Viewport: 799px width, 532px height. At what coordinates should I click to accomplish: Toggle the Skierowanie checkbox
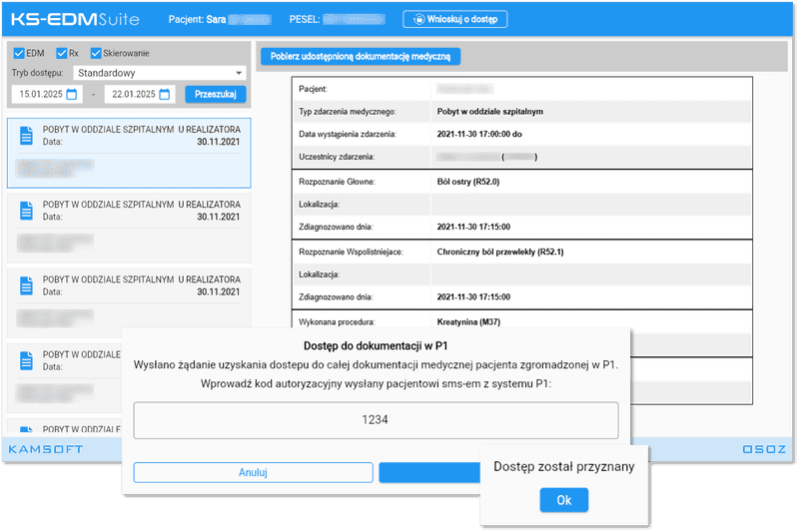coord(96,53)
